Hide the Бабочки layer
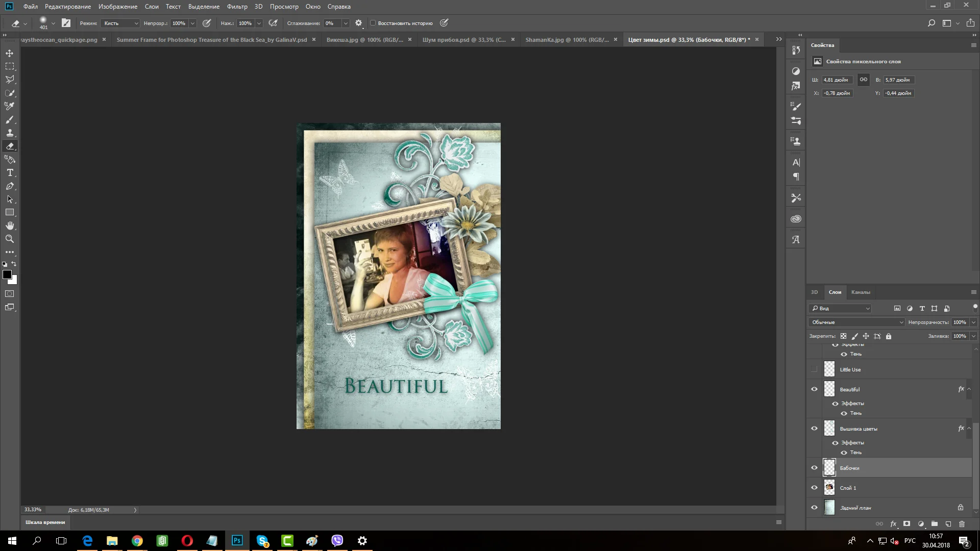This screenshot has height=551, width=980. pos(814,468)
